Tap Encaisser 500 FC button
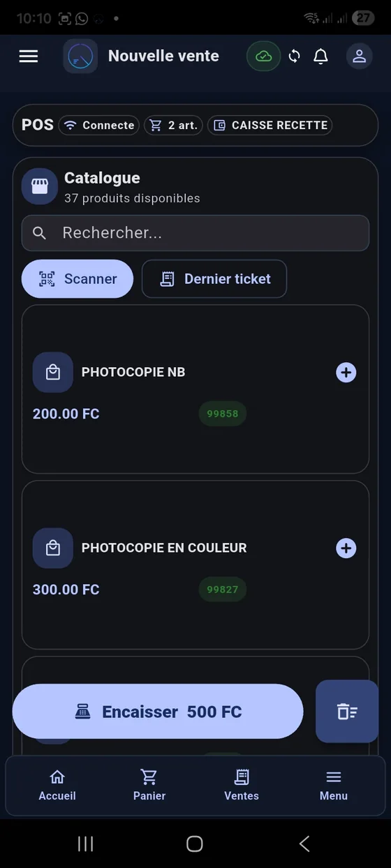Screen dimensions: 391x868 (x=158, y=712)
